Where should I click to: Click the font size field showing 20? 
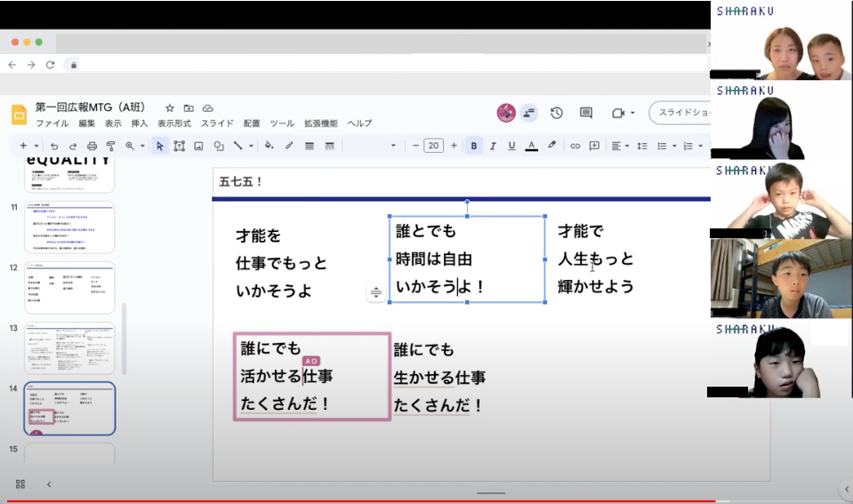[433, 146]
